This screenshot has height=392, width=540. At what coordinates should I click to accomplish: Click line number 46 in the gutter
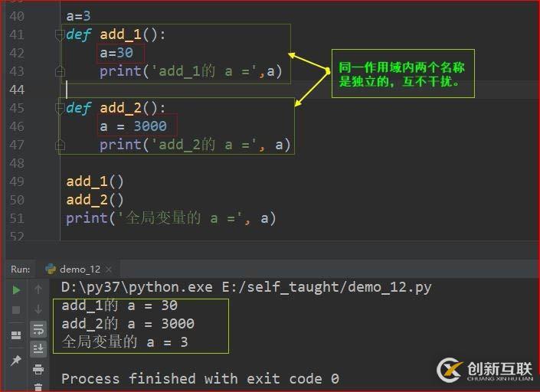[17, 126]
